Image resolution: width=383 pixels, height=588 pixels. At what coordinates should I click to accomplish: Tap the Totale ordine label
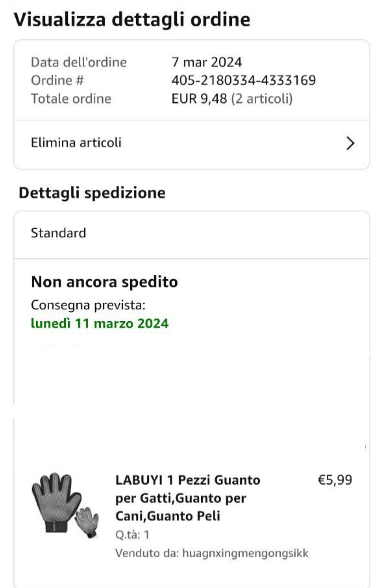71,98
